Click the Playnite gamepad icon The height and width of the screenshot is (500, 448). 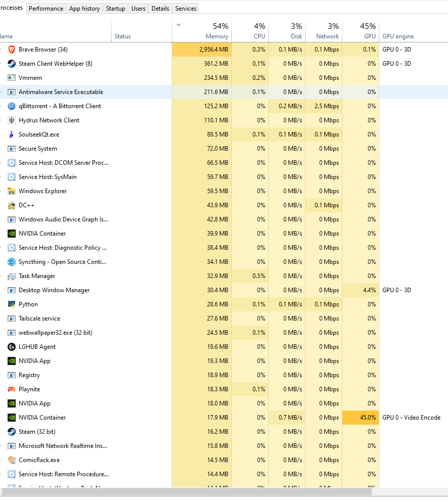coord(12,389)
